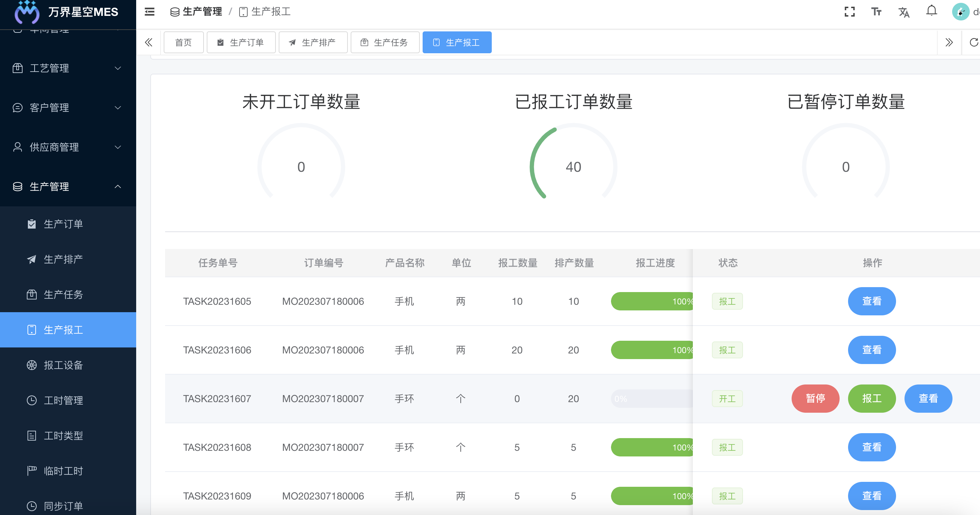Click 查看 button for TASK20231605
The width and height of the screenshot is (980, 515).
tap(871, 301)
